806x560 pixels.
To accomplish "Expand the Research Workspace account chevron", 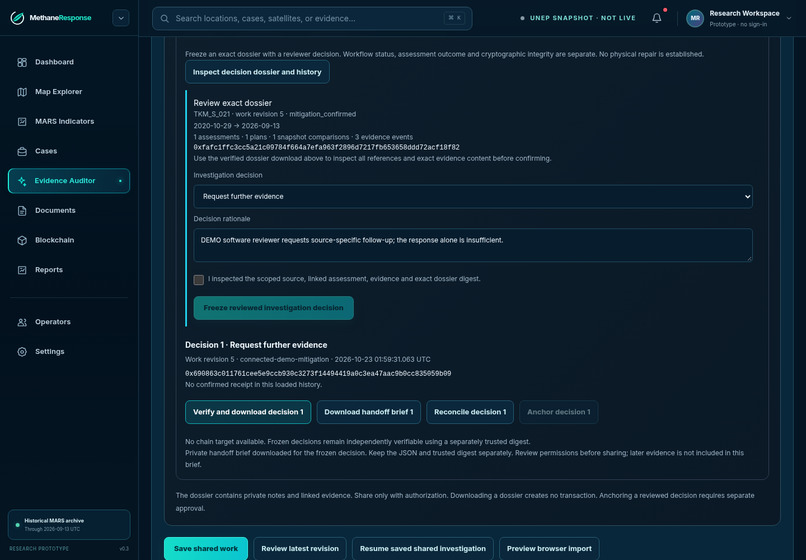I will 789,19.
